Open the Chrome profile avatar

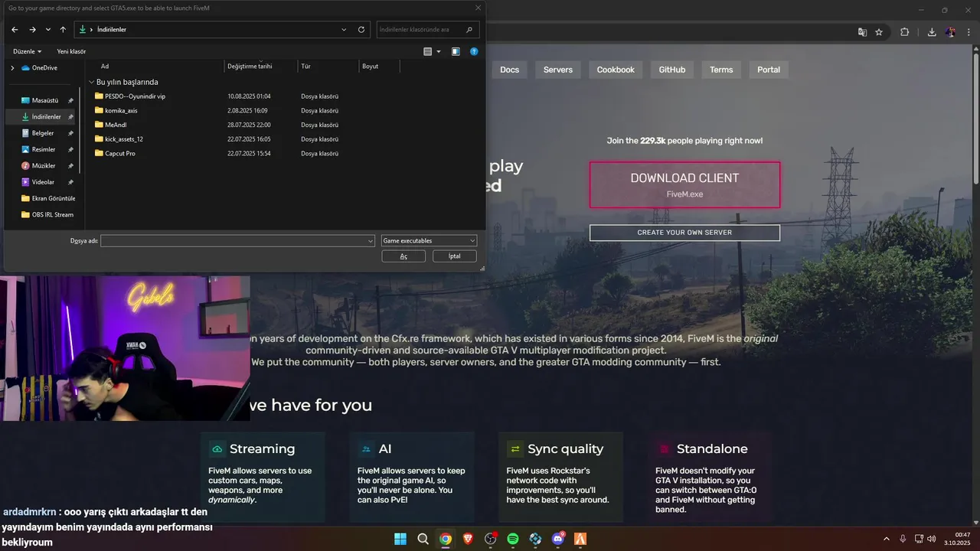coord(950,32)
